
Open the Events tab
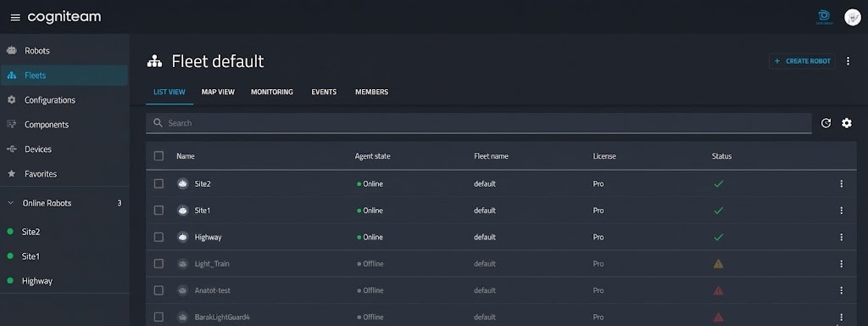click(x=324, y=92)
